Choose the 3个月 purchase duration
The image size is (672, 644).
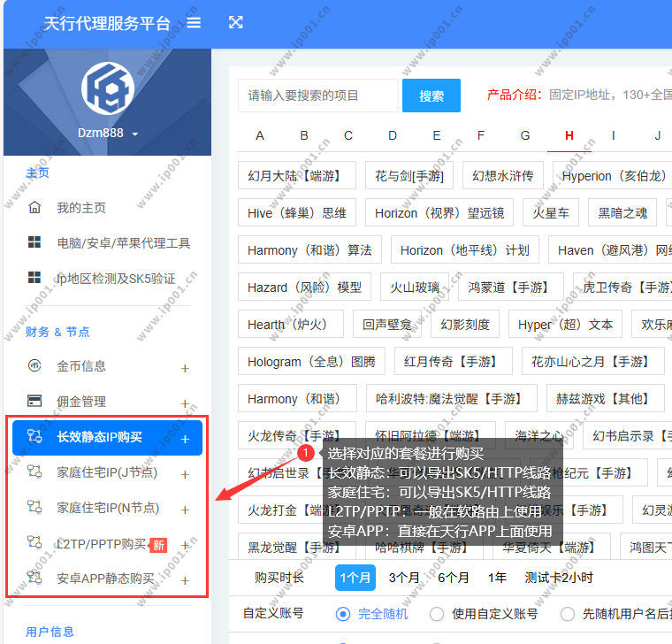coord(404,578)
